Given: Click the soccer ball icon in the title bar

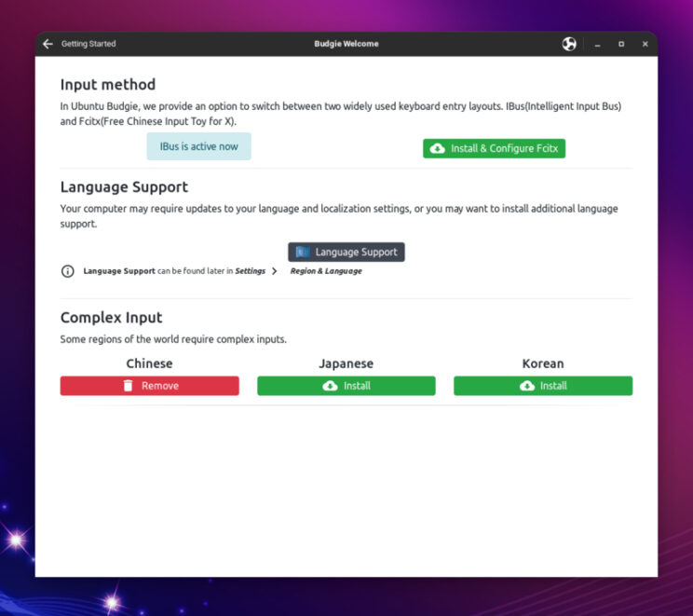Looking at the screenshot, I should [x=569, y=44].
